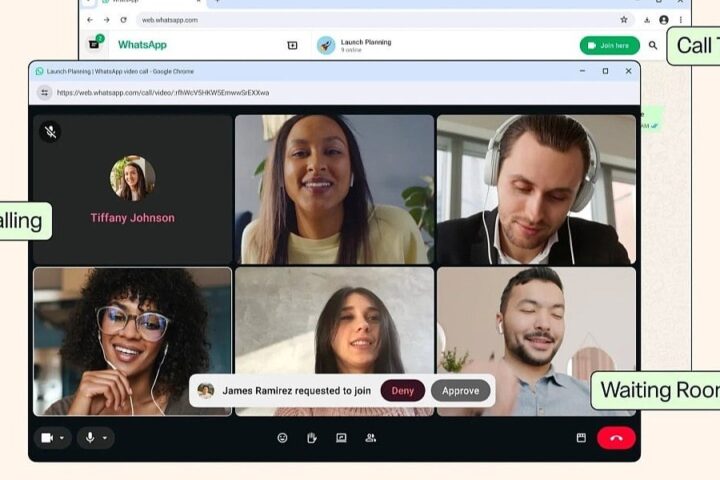Image resolution: width=720 pixels, height=480 pixels.
Task: Open microphone options dropdown arrow
Action: pos(105,438)
